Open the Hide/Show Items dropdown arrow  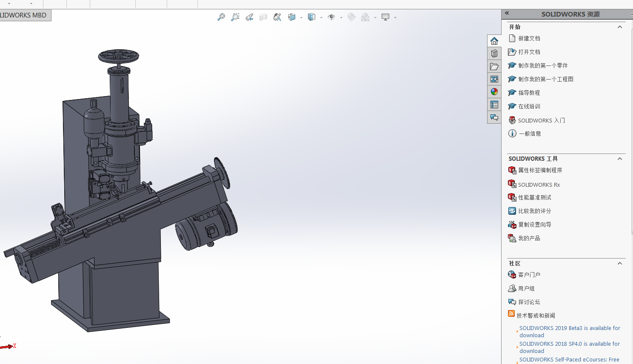(x=341, y=18)
